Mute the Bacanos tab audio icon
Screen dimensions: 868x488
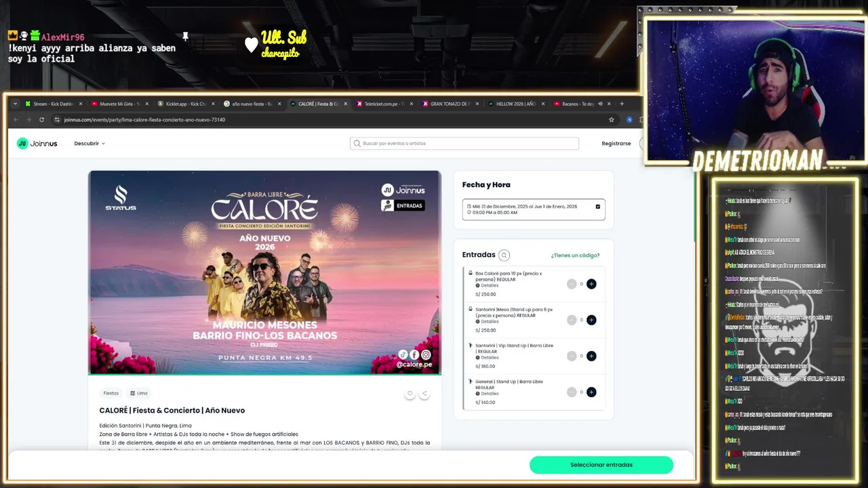point(600,104)
